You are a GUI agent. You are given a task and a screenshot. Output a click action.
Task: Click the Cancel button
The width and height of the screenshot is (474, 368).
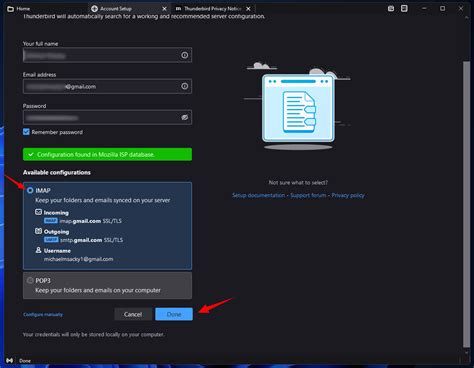point(133,314)
